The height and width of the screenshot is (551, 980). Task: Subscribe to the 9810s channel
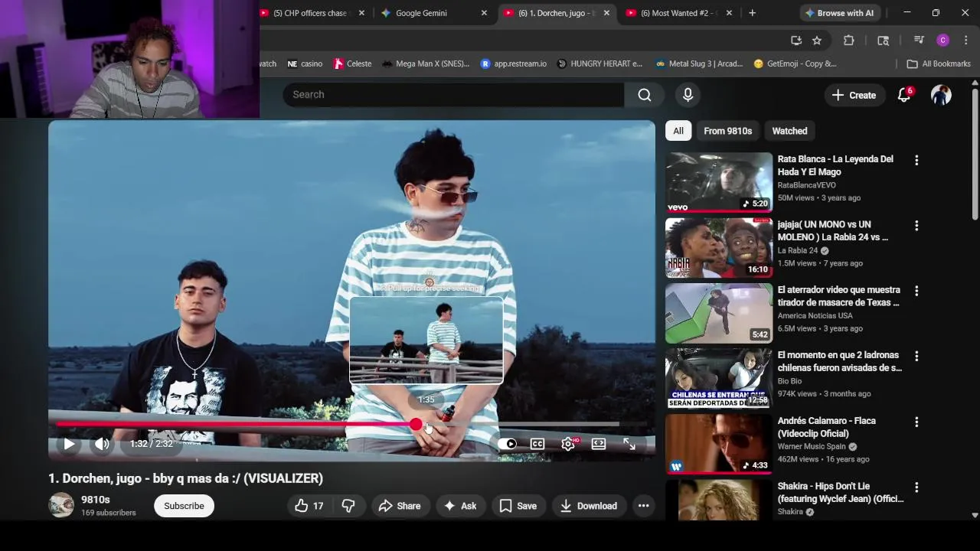184,506
